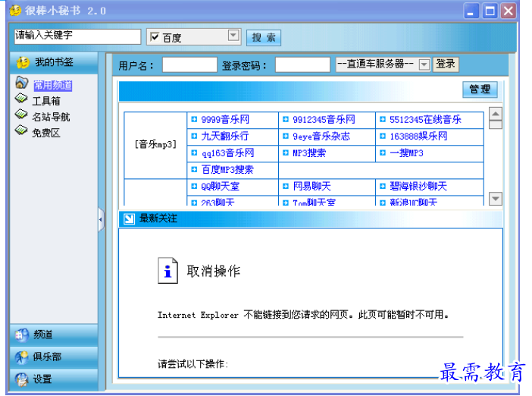
Task: Click the bullet icon before 九天翻乐行
Action: [x=194, y=136]
